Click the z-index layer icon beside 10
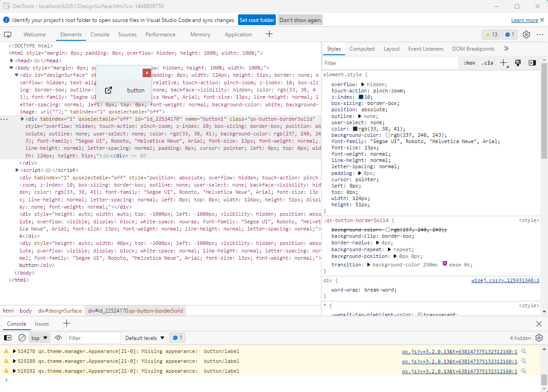 click(x=361, y=97)
